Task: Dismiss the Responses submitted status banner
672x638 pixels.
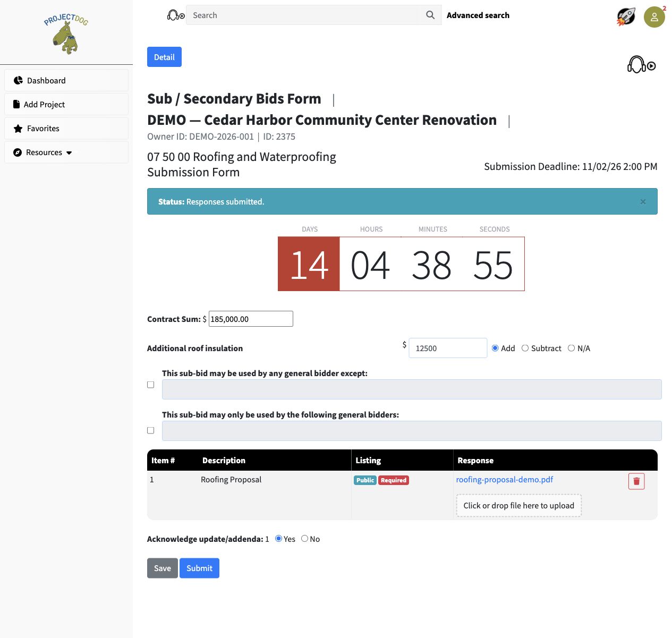Action: coord(643,202)
